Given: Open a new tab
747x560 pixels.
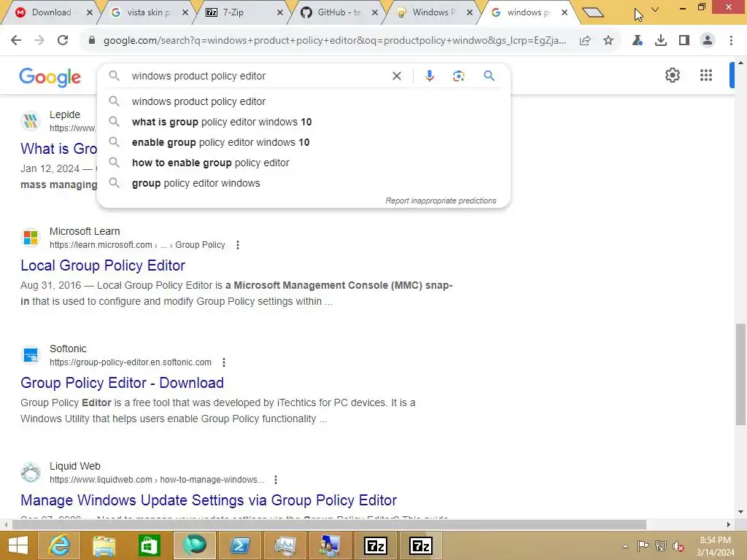Looking at the screenshot, I should click(x=593, y=12).
